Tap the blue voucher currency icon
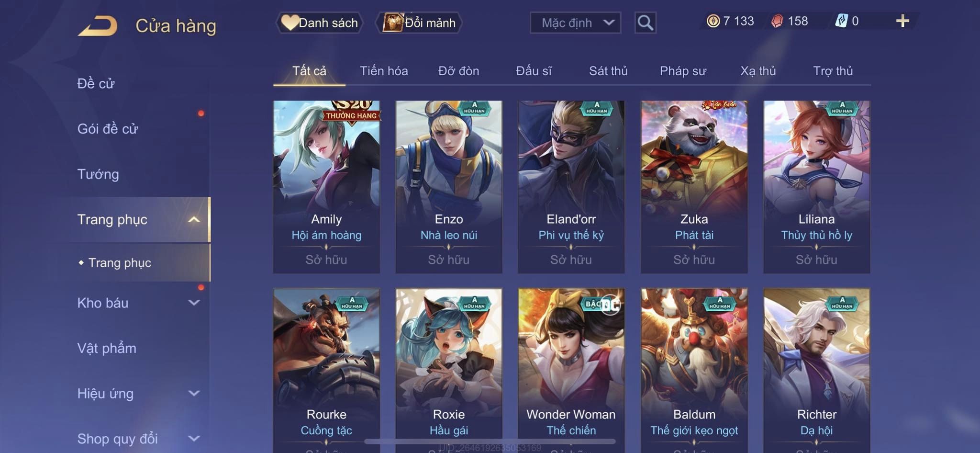 coord(842,21)
